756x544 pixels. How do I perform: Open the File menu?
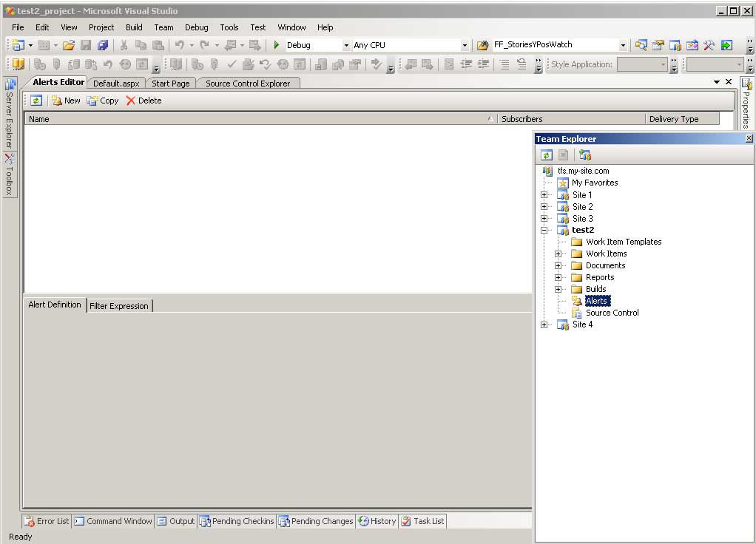(18, 27)
